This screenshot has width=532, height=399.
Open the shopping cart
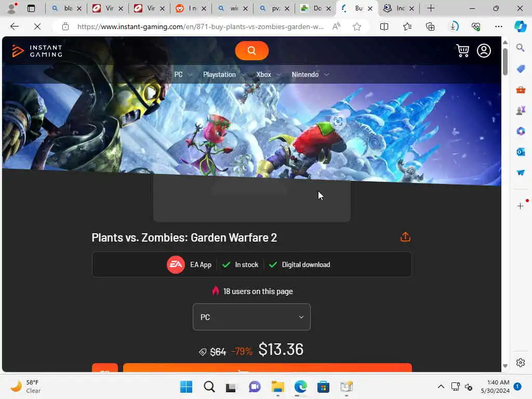point(462,51)
